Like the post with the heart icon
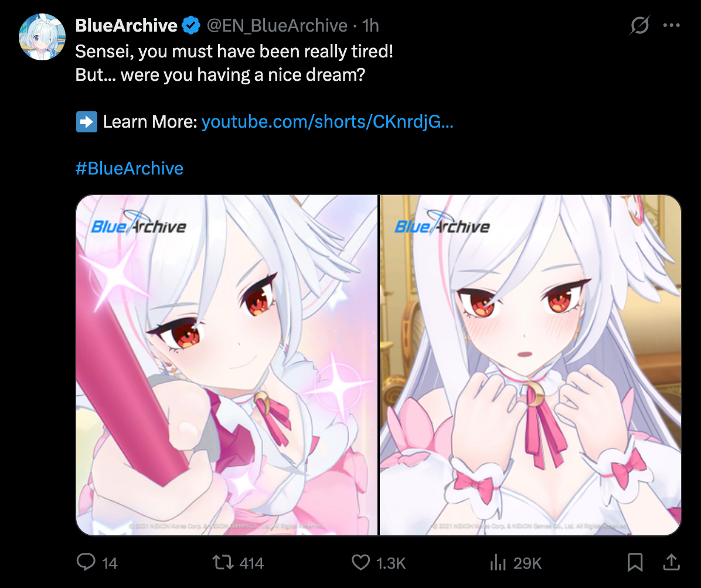 (x=360, y=563)
